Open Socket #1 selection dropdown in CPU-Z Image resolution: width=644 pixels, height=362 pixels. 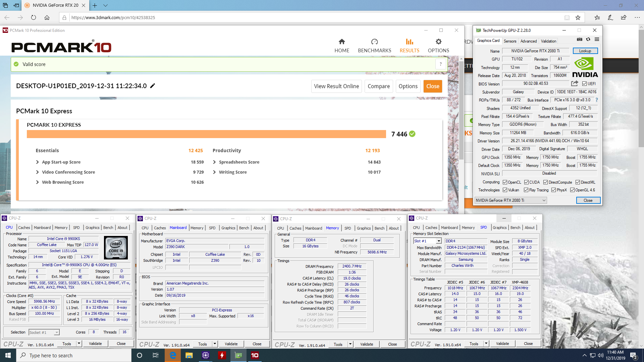click(44, 332)
